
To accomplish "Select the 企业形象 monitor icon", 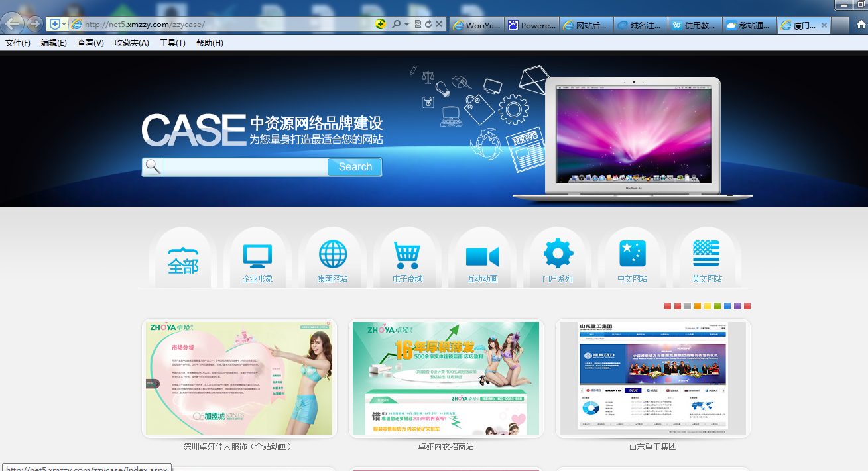I will click(x=257, y=255).
